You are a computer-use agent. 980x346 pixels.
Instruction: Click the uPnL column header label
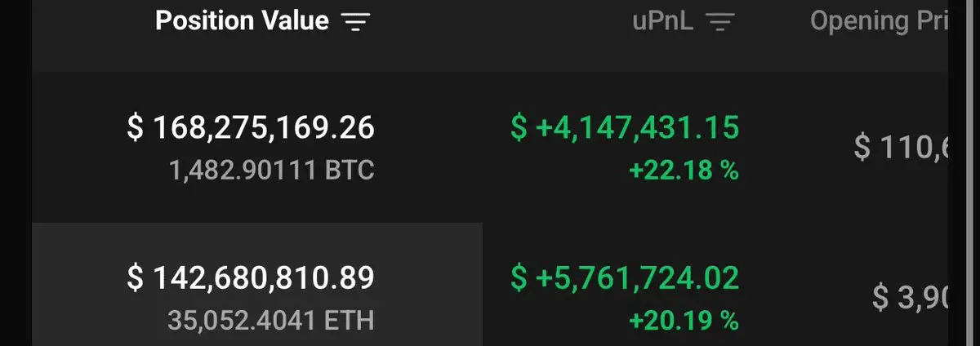[662, 22]
